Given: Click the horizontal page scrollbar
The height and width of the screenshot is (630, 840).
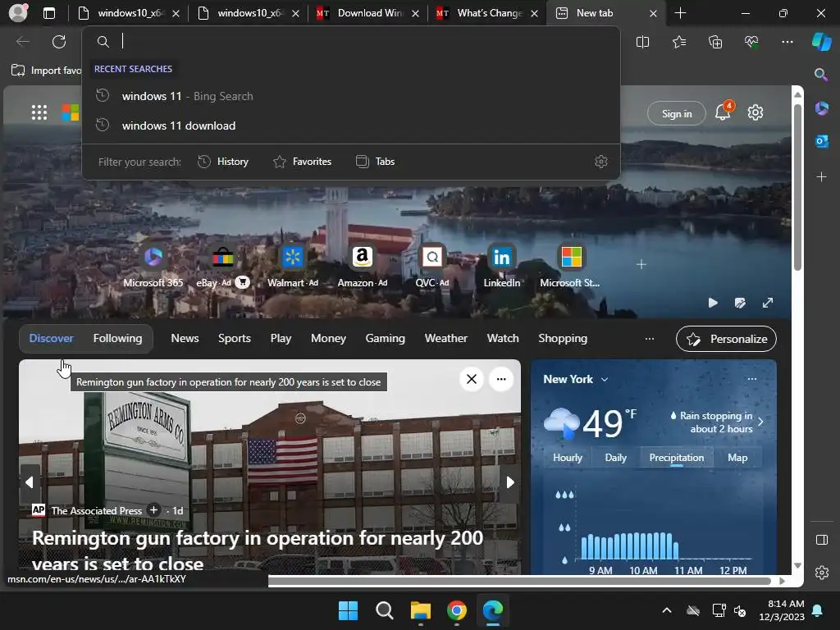Looking at the screenshot, I should coord(519,582).
